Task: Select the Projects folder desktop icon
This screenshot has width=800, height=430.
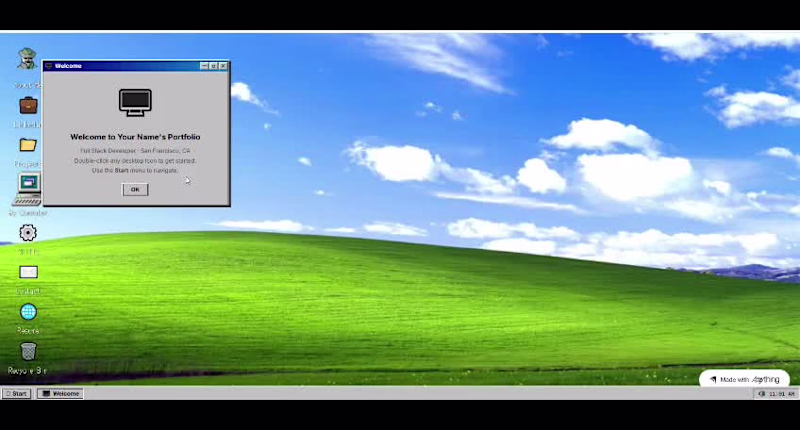Action: pos(28,145)
